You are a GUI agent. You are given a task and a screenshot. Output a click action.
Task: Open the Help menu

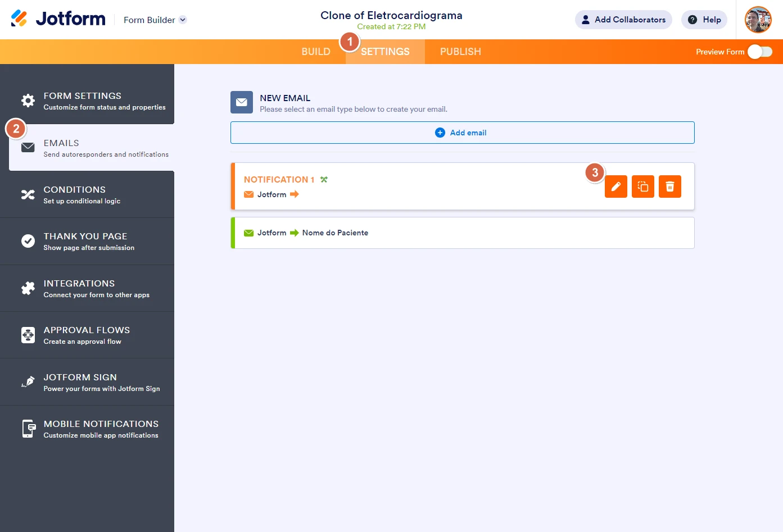click(704, 20)
